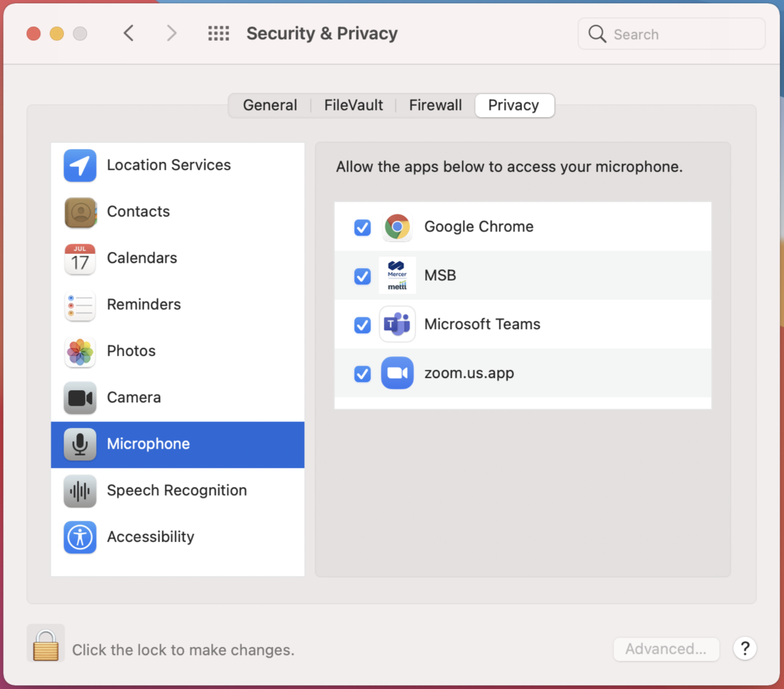The image size is (784, 689).
Task: Select the Photos flower icon
Action: click(x=80, y=351)
